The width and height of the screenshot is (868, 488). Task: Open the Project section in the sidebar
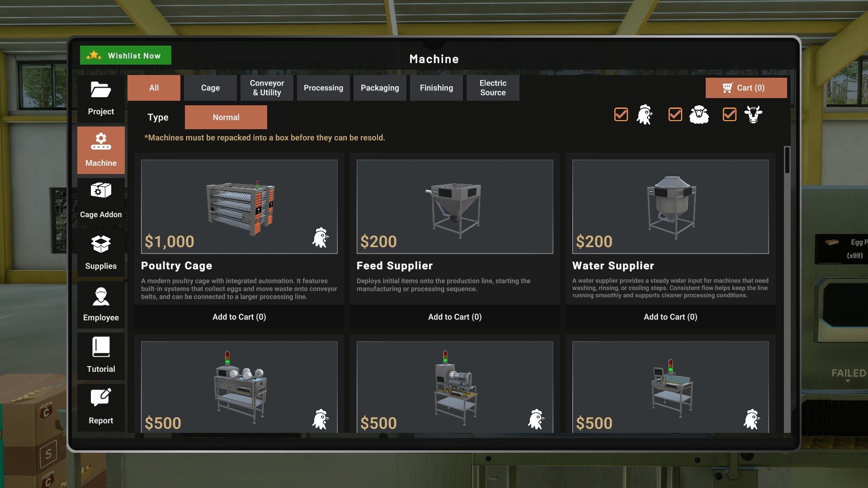(x=100, y=99)
